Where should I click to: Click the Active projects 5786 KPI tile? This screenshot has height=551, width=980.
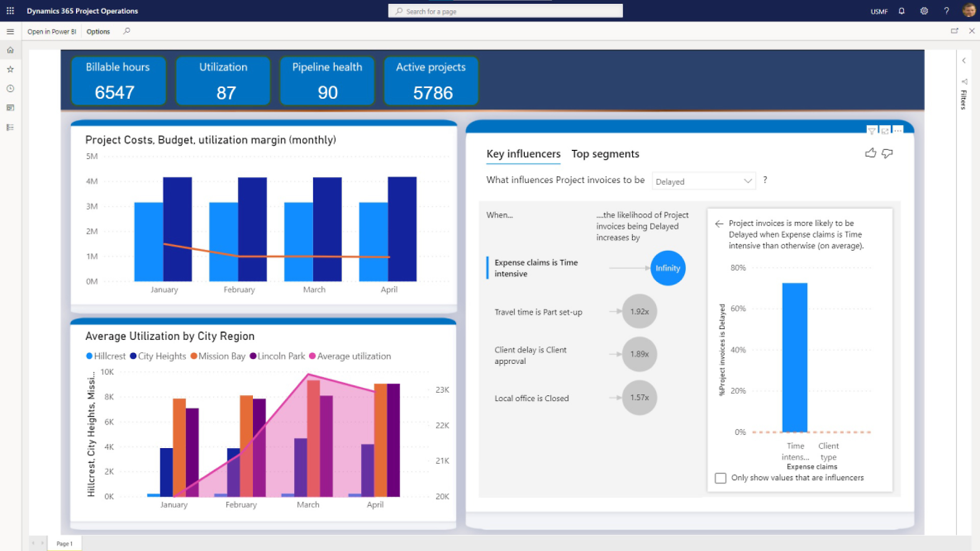[x=431, y=79]
